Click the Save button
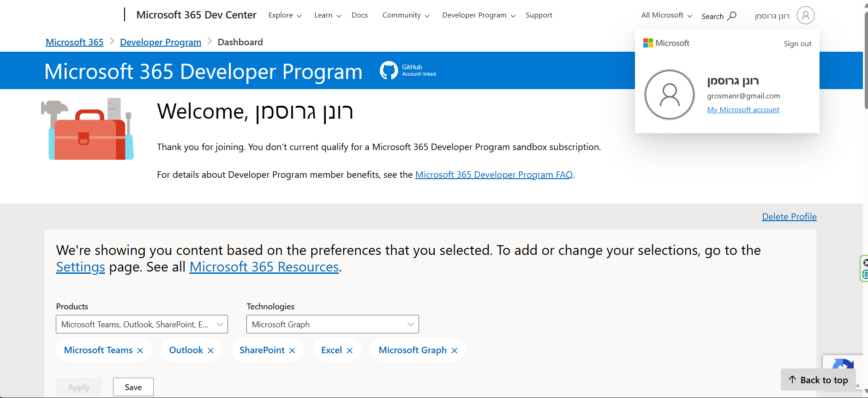 click(133, 387)
